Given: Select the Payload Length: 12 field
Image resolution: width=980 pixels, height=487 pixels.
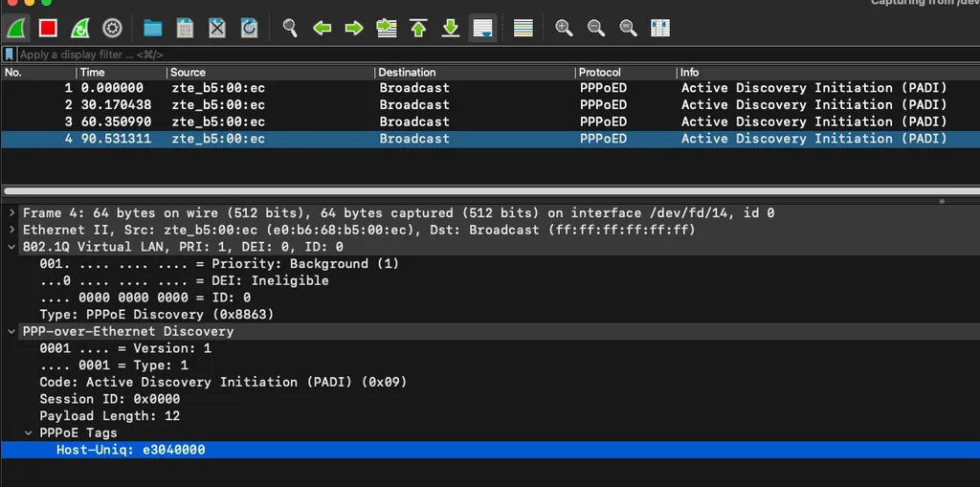Looking at the screenshot, I should coord(109,416).
